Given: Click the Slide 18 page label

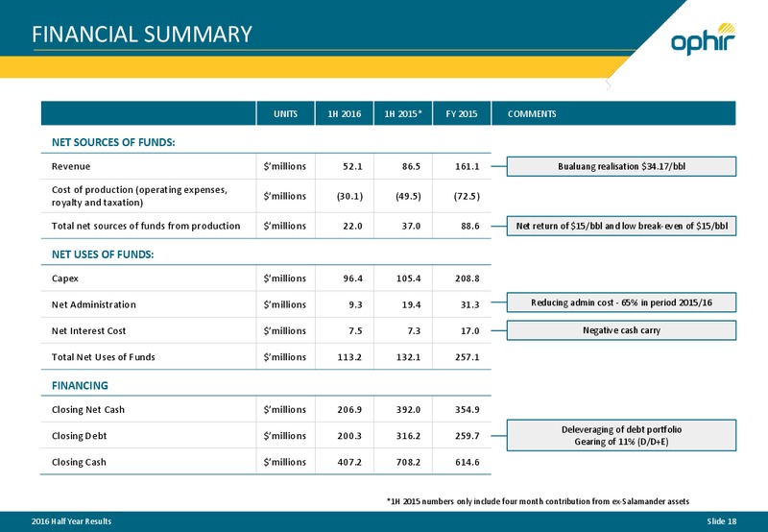Looking at the screenshot, I should tap(722, 521).
